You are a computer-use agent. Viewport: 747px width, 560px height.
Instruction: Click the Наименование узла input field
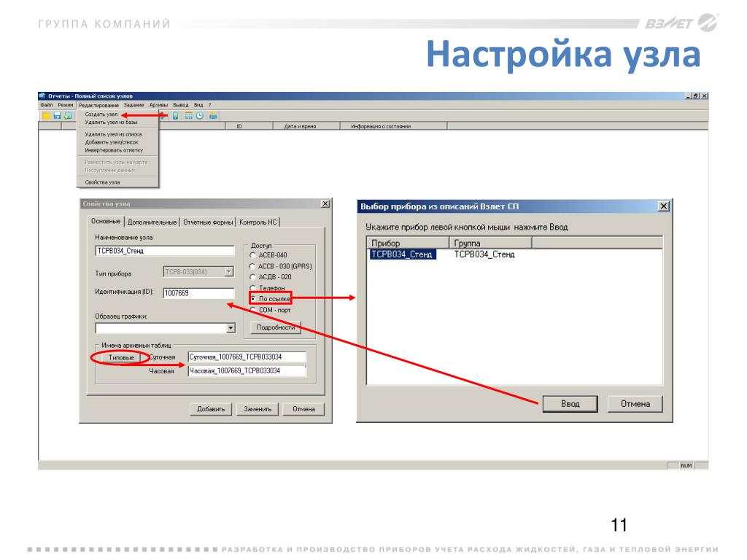pyautogui.click(x=165, y=251)
